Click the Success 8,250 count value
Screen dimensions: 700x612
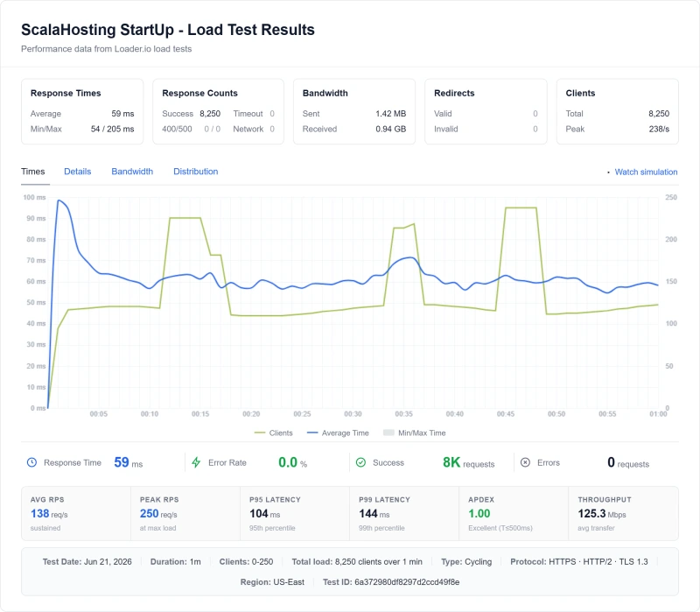(210, 114)
